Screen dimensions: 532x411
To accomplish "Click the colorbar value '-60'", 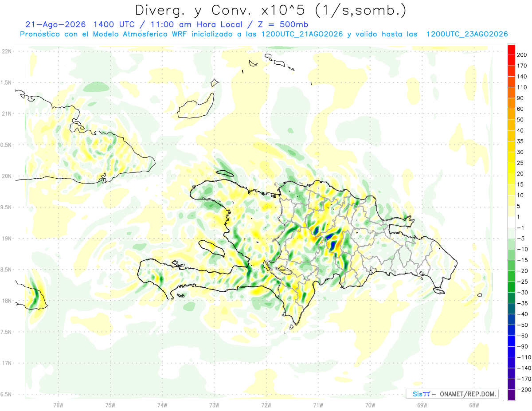I will tap(523, 336).
